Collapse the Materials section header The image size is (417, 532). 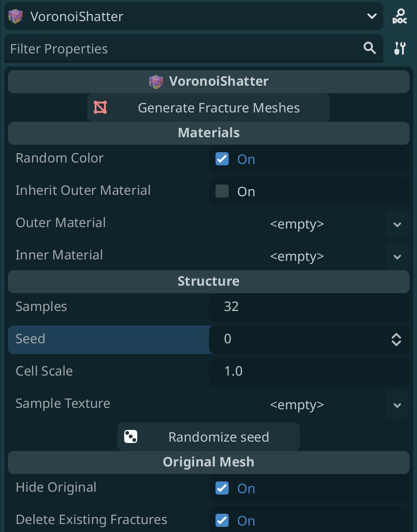tap(208, 133)
